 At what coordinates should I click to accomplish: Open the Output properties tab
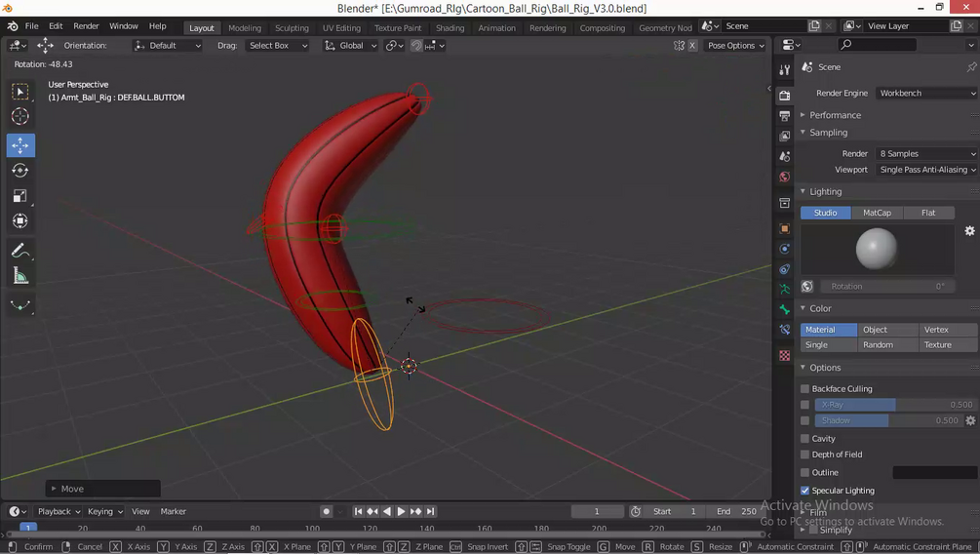pos(784,116)
